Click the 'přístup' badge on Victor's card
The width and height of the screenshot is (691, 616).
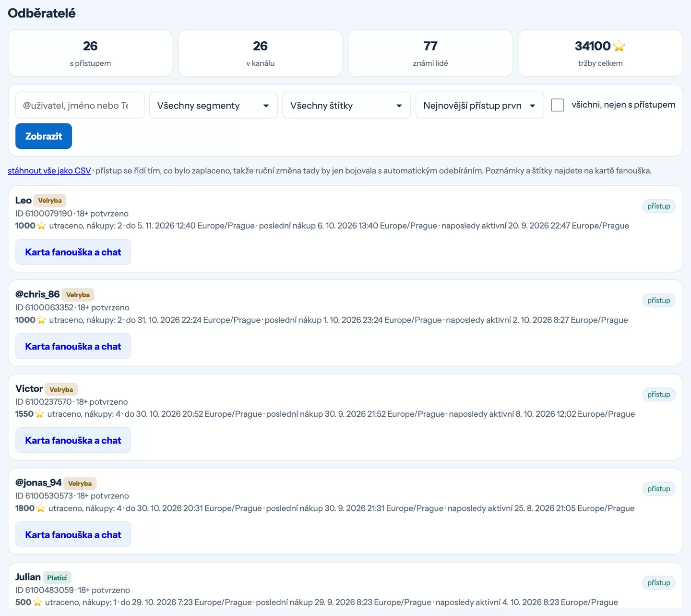[x=659, y=395]
